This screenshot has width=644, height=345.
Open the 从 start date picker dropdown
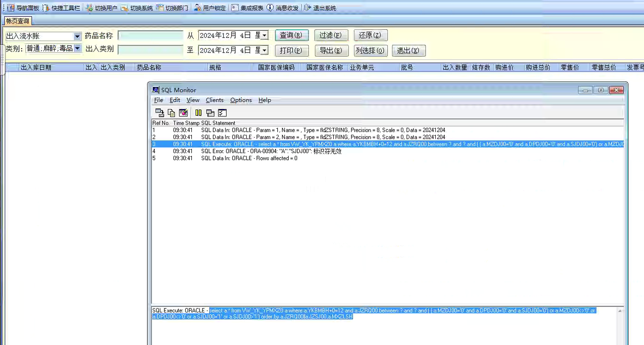coord(264,36)
